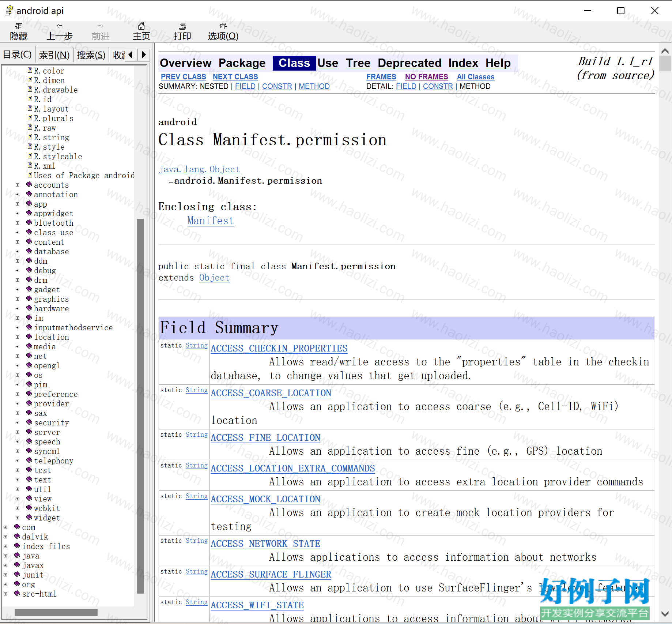Select the R.color help topic icon
This screenshot has height=624, width=672.
[x=30, y=70]
